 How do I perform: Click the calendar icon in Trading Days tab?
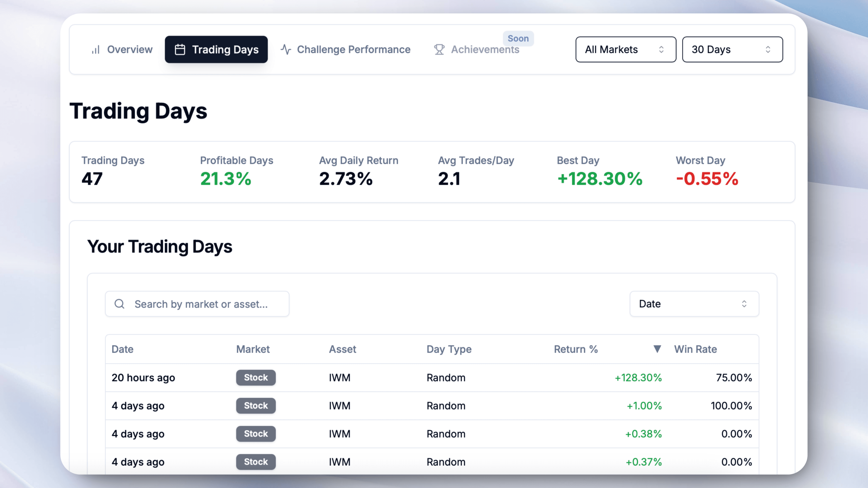point(180,49)
